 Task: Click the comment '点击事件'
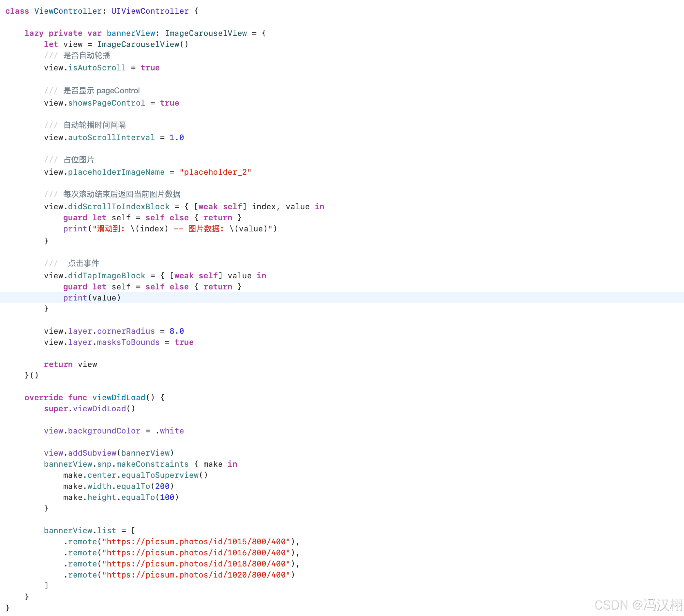click(84, 263)
